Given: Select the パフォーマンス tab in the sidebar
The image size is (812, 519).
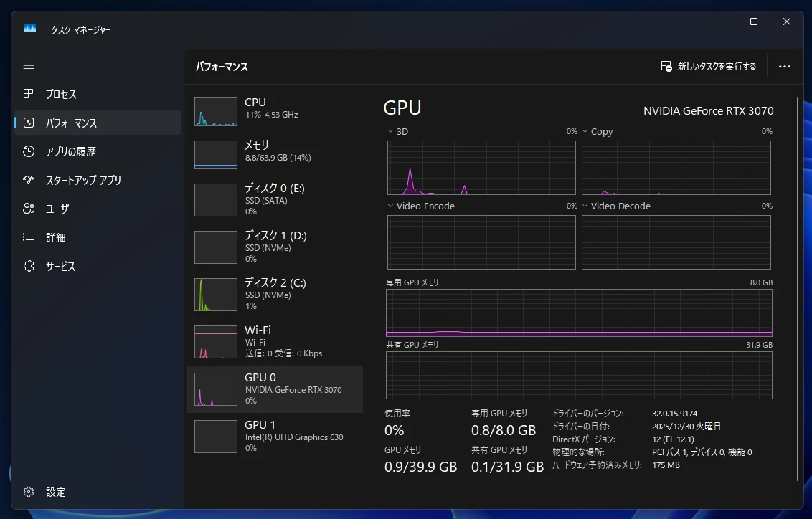Looking at the screenshot, I should click(98, 123).
